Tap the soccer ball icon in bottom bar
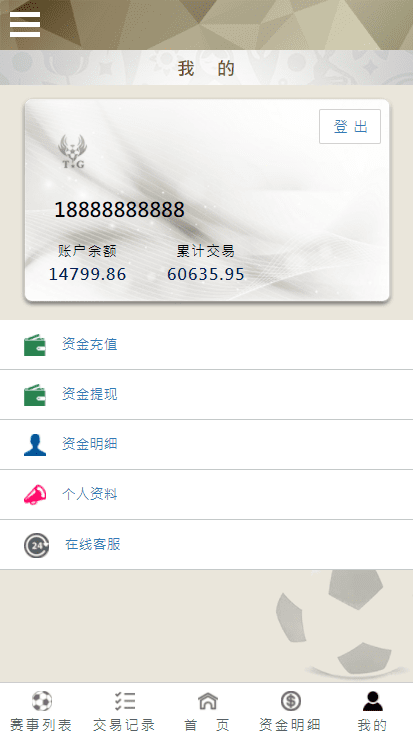The height and width of the screenshot is (736, 413). (x=41, y=701)
